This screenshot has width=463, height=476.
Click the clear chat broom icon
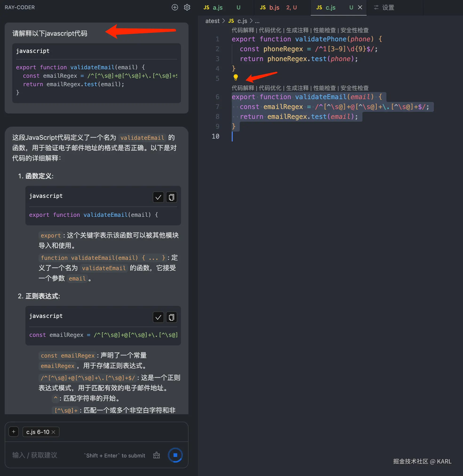click(x=156, y=455)
